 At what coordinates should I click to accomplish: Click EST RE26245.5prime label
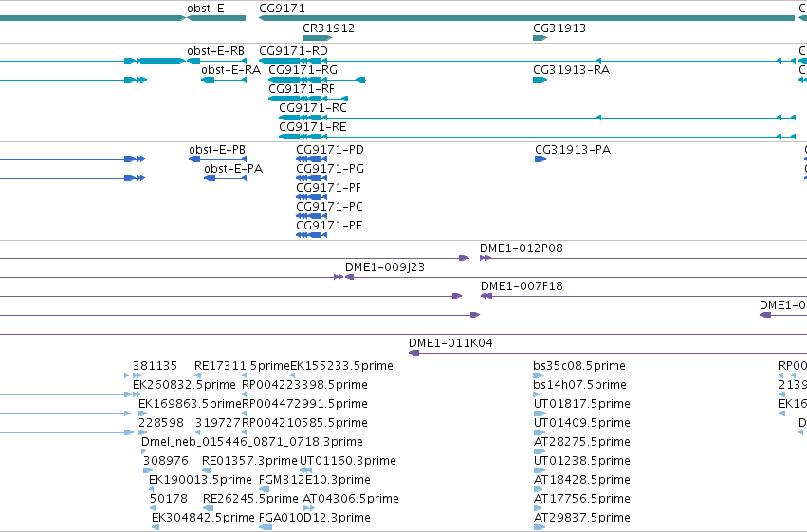click(250, 499)
